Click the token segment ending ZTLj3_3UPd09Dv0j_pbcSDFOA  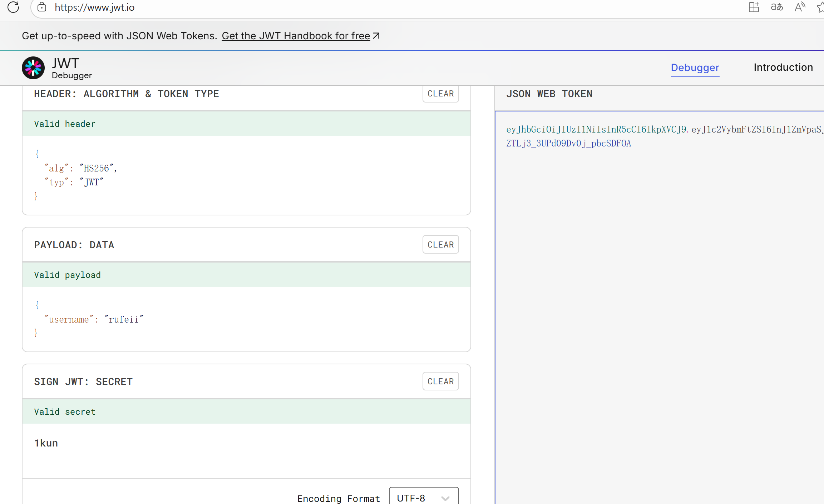point(569,144)
